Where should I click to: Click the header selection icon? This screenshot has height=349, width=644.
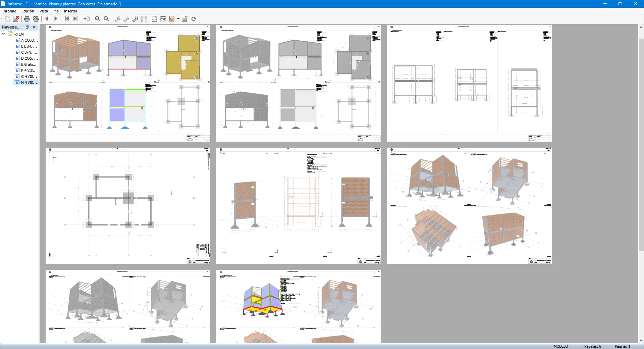(163, 19)
